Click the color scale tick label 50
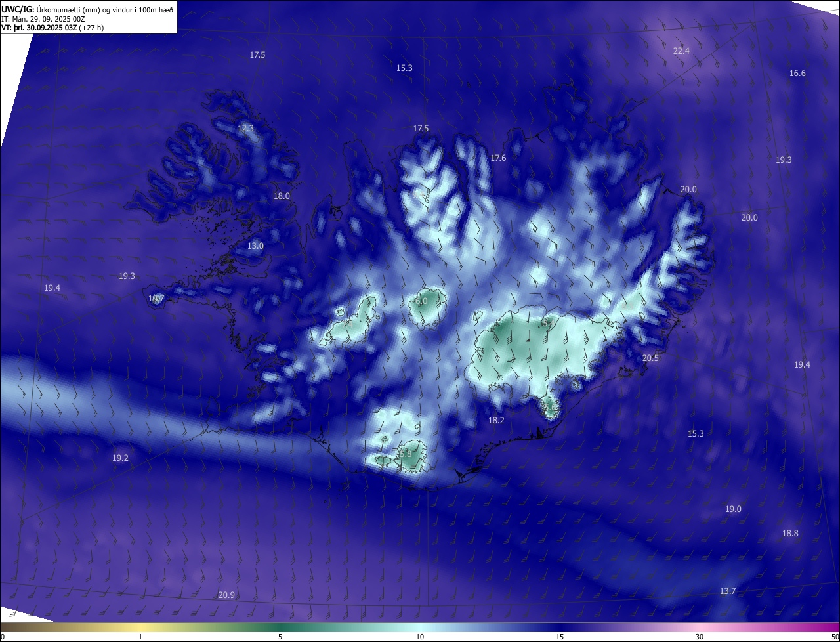840x642 pixels. [x=835, y=637]
